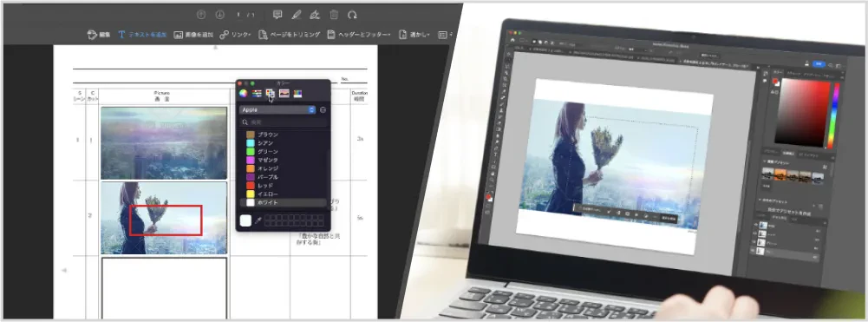This screenshot has height=322, width=868.
Task: Click the comment speech-bubble icon in top toolbar
Action: point(277,15)
